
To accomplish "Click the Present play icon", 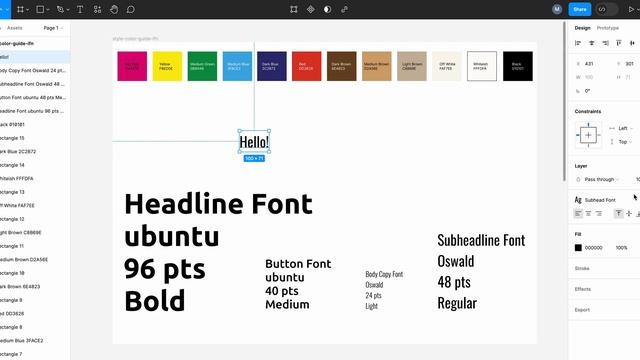I will (631, 9).
